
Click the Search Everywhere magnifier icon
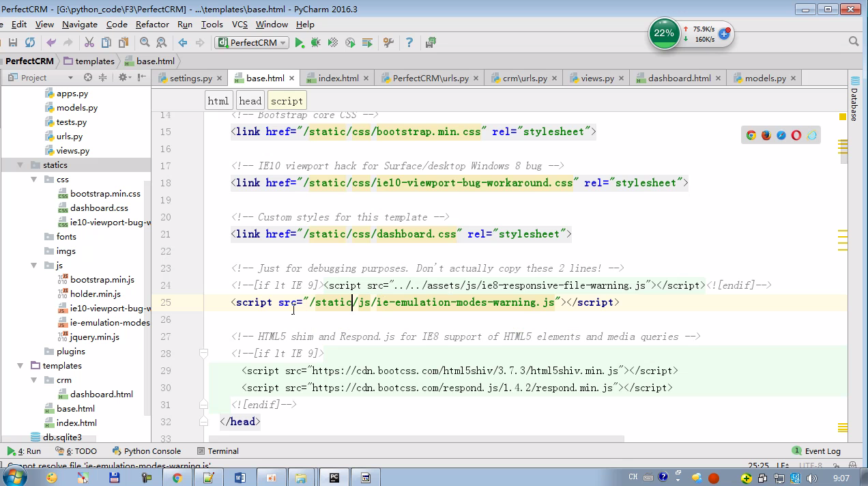coord(853,42)
